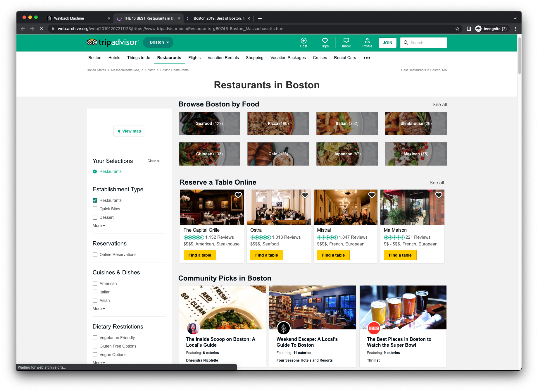Open the Vacation Rentals section
Viewport: 538px width, 392px height.
223,58
